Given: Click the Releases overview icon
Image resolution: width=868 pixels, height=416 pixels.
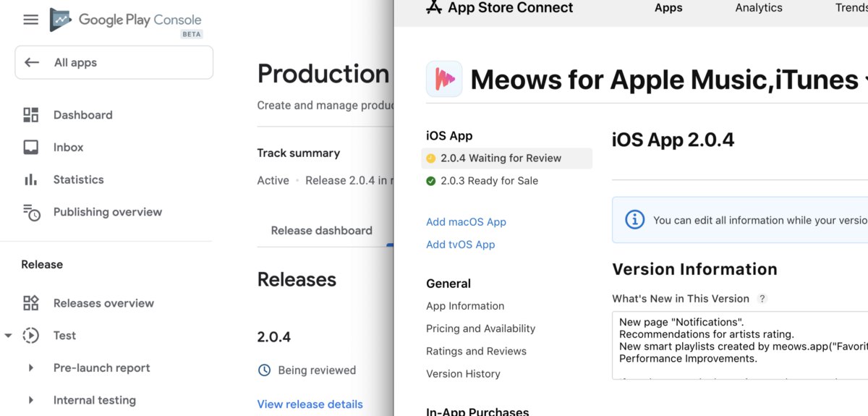Looking at the screenshot, I should (x=31, y=303).
